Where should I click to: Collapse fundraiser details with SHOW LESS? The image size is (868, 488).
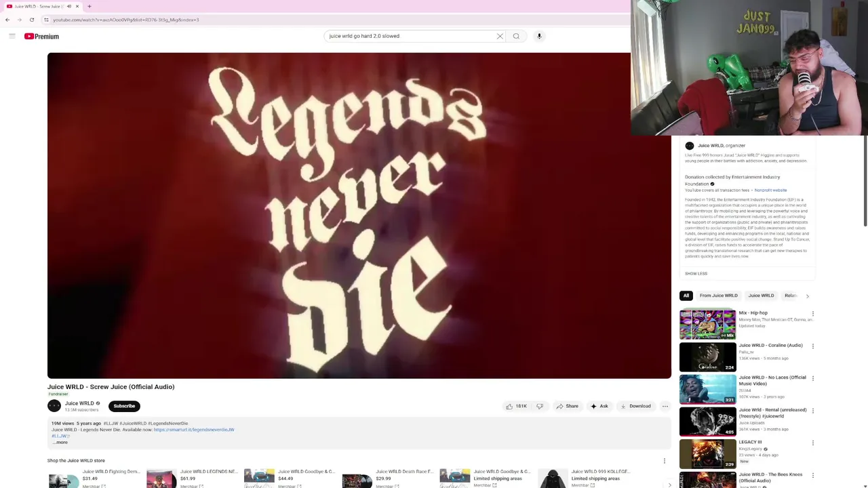[696, 273]
